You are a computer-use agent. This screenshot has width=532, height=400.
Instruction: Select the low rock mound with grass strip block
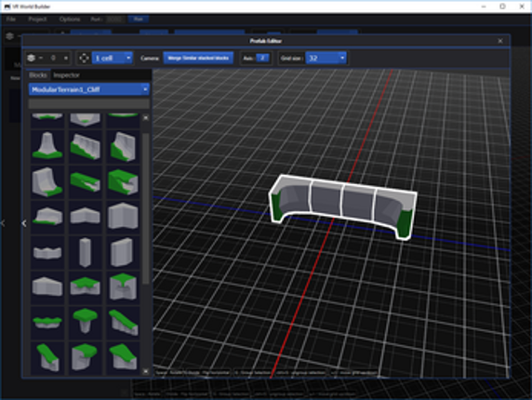click(x=47, y=217)
